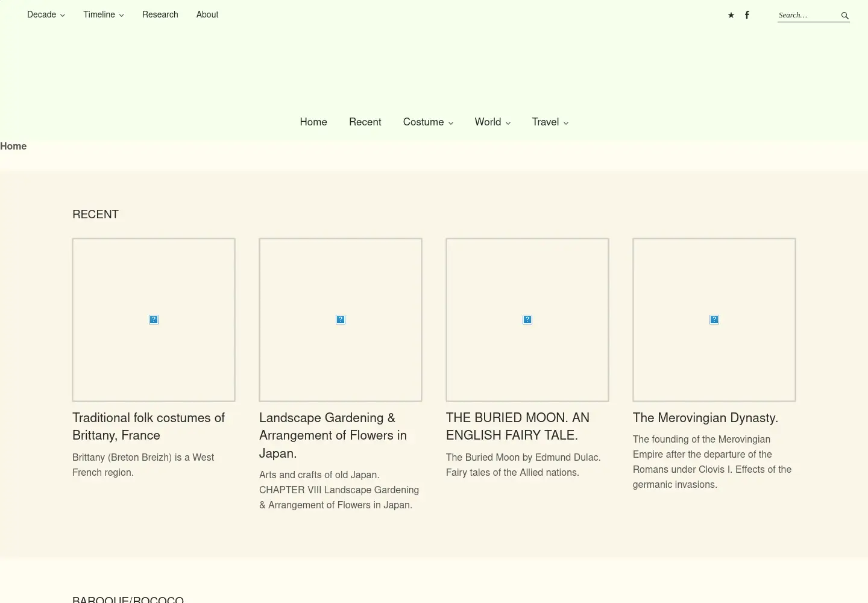
Task: Open the About page
Action: (x=207, y=14)
